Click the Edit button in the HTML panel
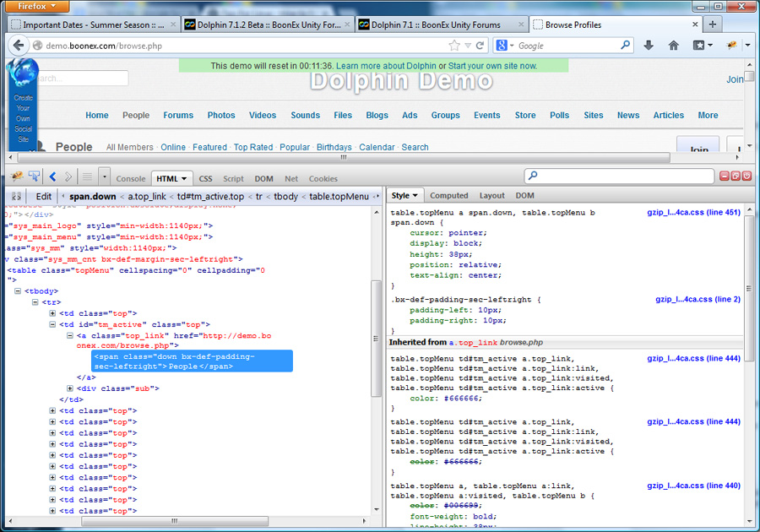Image resolution: width=760 pixels, height=532 pixels. click(43, 196)
